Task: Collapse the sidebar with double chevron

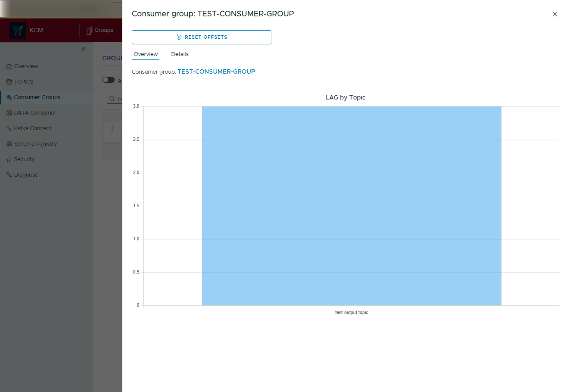Action: [84, 49]
